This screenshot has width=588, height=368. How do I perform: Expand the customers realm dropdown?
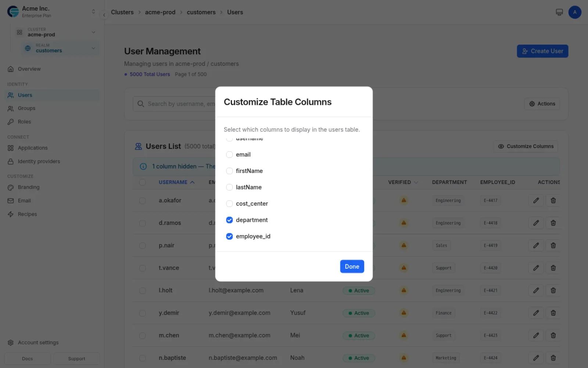93,48
